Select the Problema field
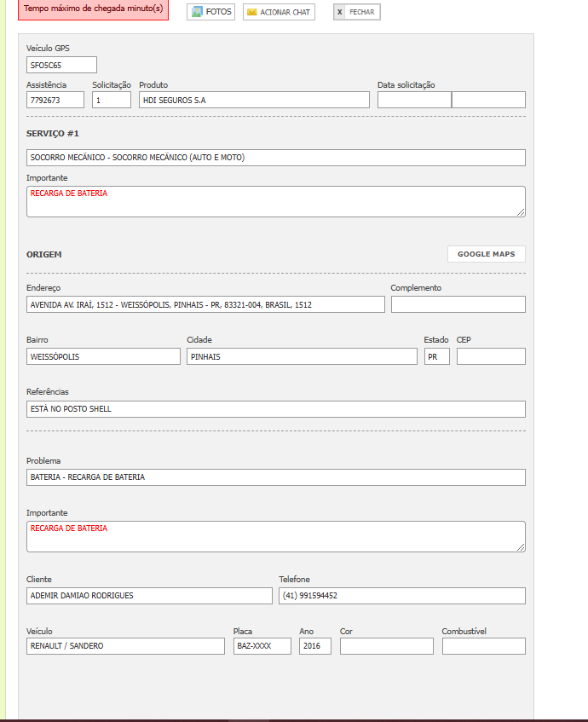The image size is (588, 722). [x=275, y=477]
